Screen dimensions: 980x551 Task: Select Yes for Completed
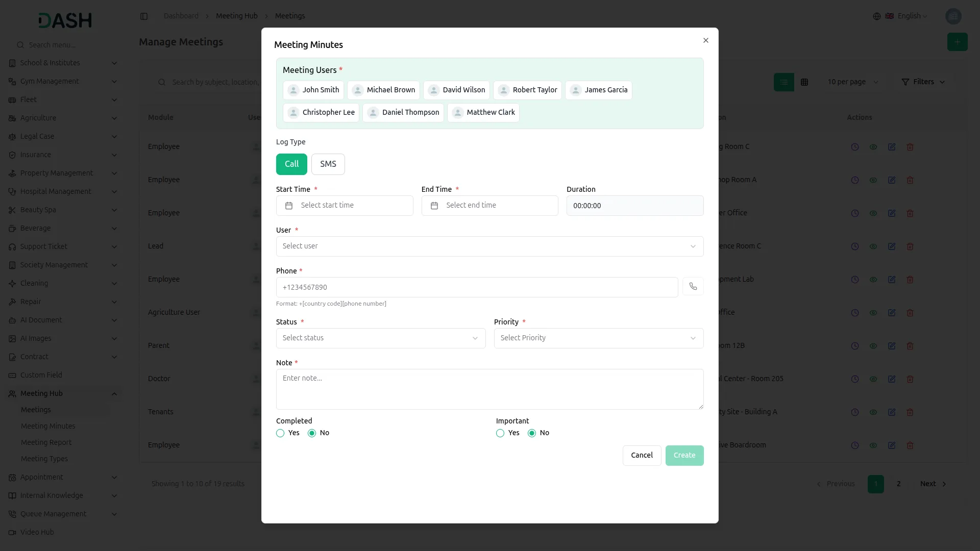pyautogui.click(x=280, y=433)
